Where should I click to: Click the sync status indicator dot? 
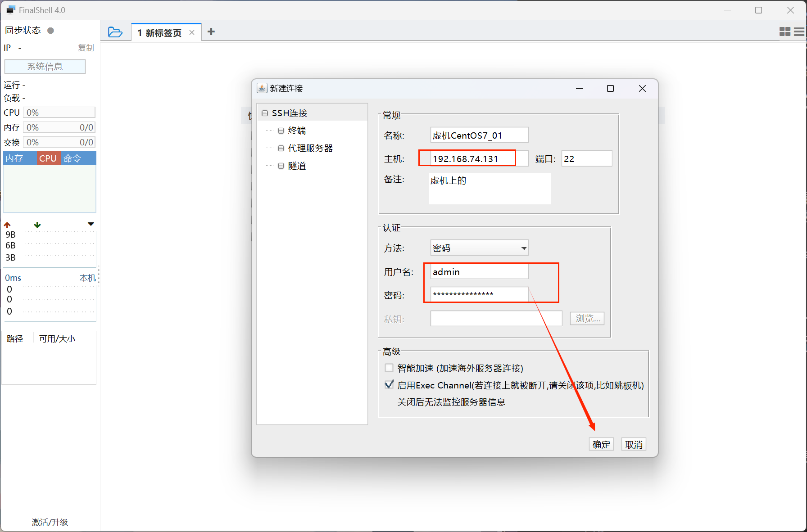point(51,31)
